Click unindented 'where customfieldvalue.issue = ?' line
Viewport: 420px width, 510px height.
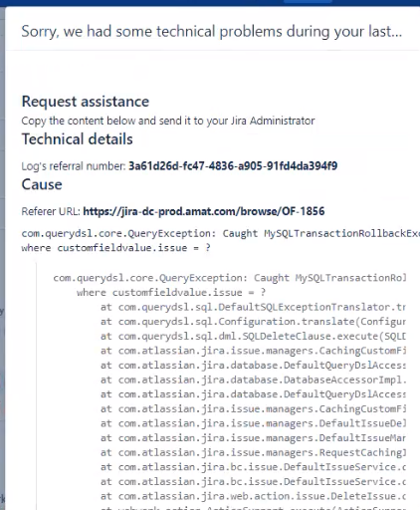click(x=115, y=248)
